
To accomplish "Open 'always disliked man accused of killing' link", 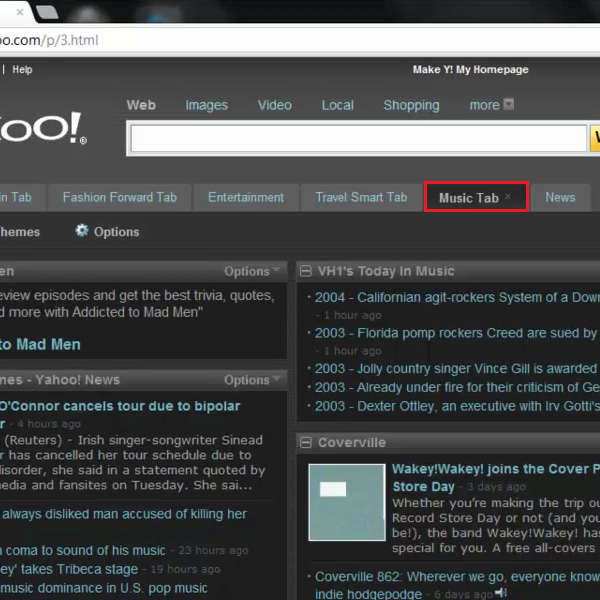I will 124,514.
